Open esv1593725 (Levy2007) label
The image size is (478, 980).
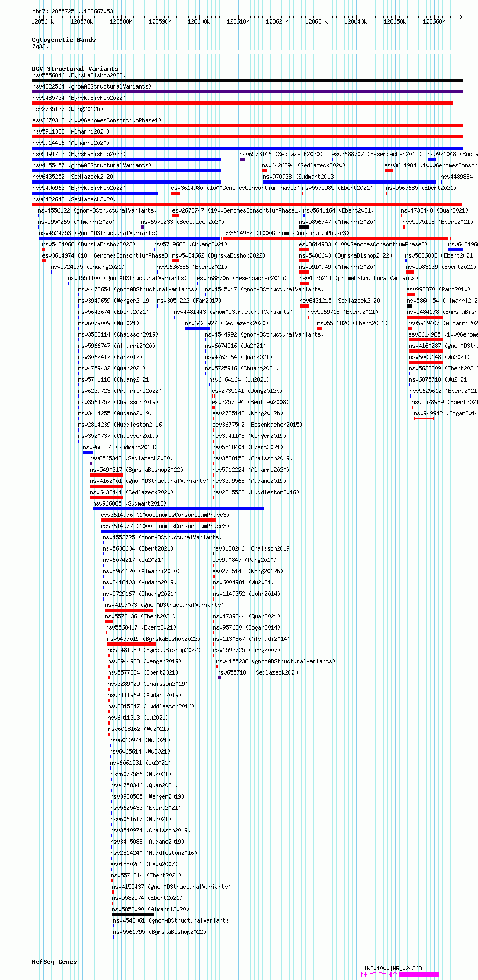coord(247,650)
